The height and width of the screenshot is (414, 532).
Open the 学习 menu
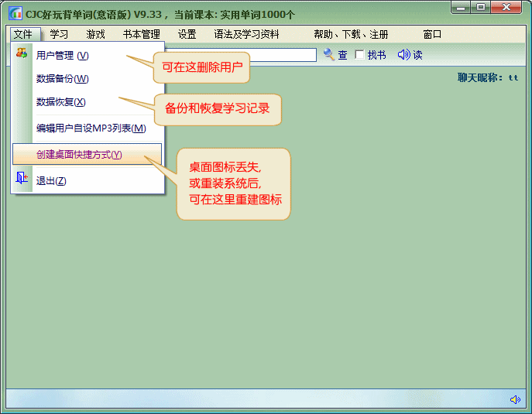(x=59, y=35)
